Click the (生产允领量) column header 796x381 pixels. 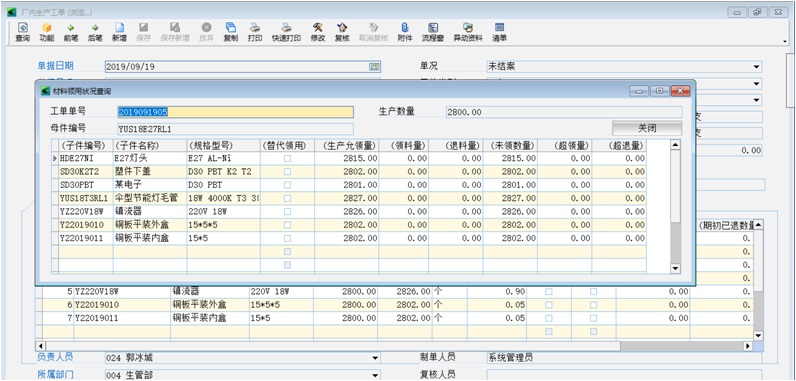347,146
